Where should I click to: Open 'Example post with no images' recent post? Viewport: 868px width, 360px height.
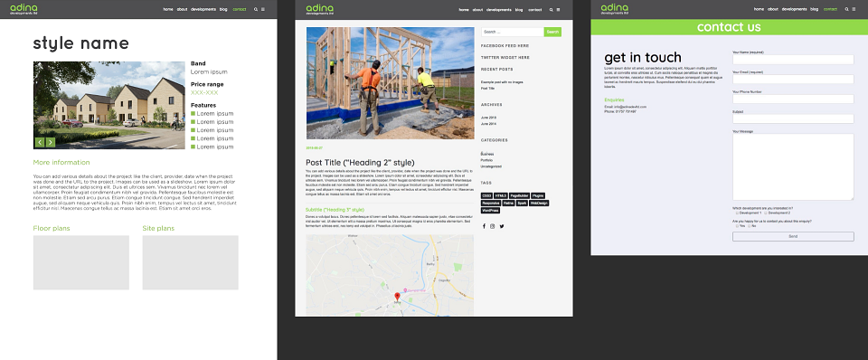(502, 82)
